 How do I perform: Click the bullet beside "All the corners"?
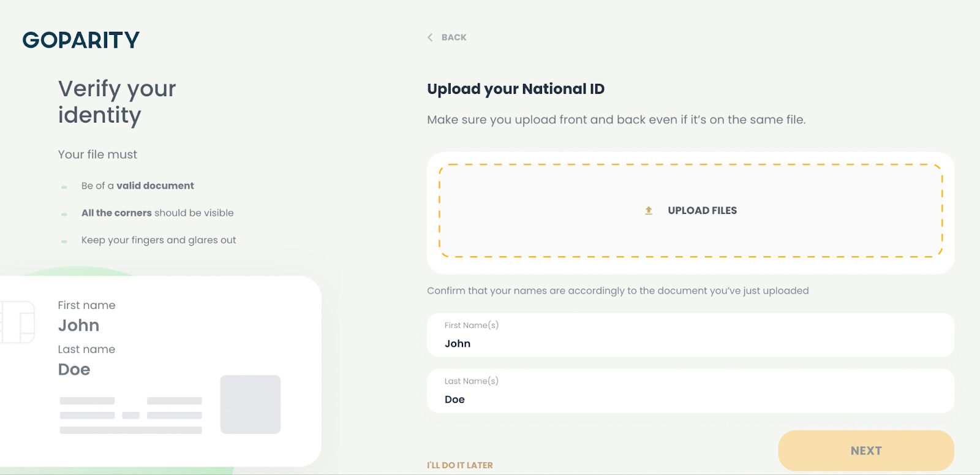pyautogui.click(x=64, y=214)
